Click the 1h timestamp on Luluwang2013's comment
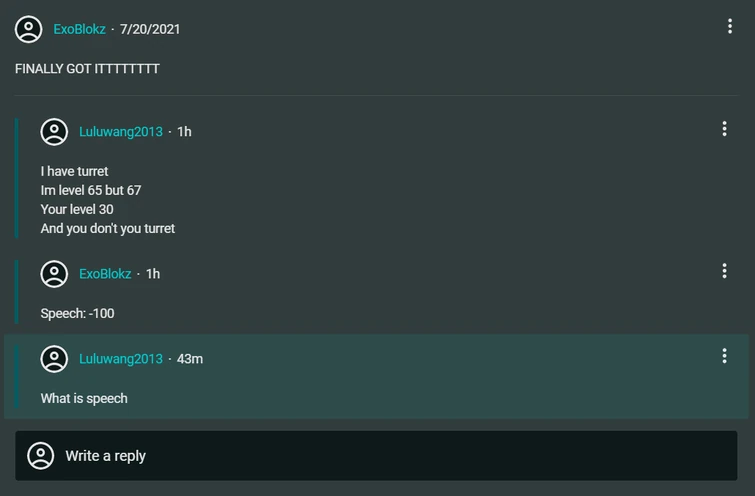The height and width of the screenshot is (496, 755). point(184,132)
